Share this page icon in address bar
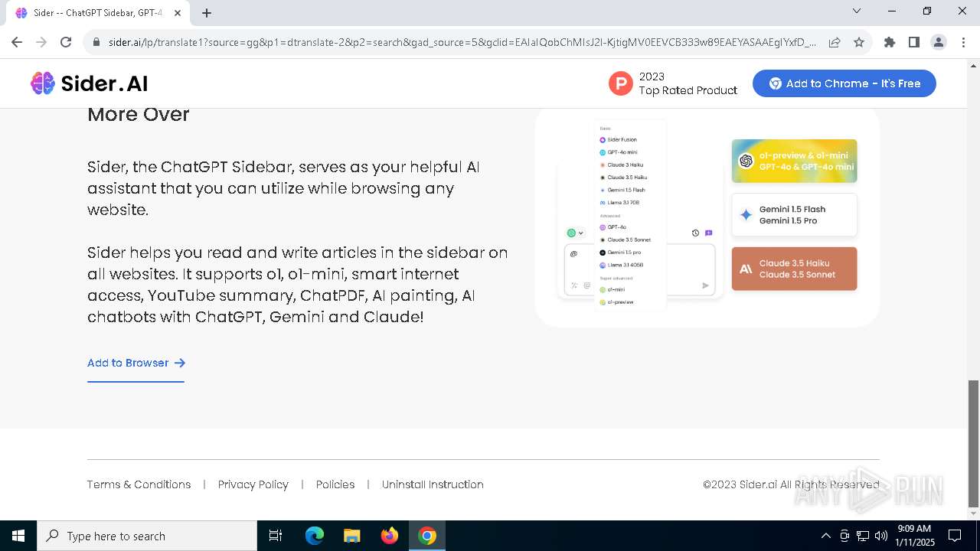Image resolution: width=980 pixels, height=551 pixels. (x=835, y=42)
